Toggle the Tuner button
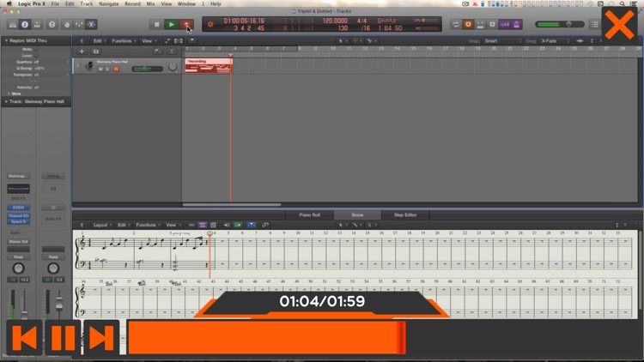This screenshot has width=644, height=362. [x=480, y=25]
